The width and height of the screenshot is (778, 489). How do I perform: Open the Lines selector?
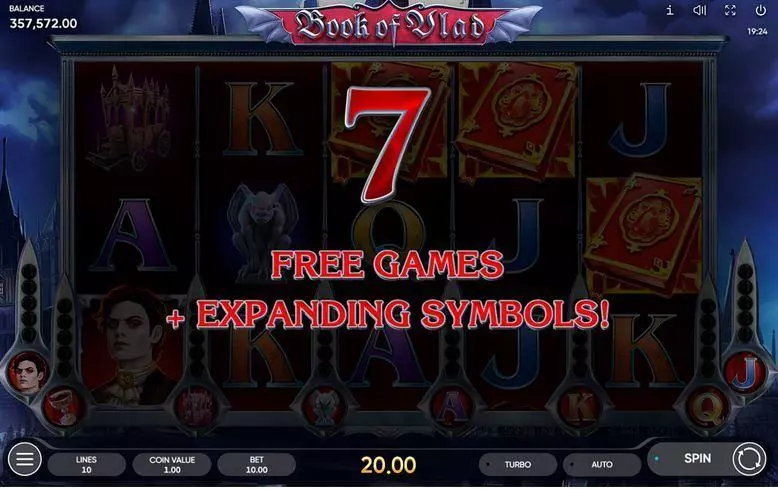pos(86,465)
